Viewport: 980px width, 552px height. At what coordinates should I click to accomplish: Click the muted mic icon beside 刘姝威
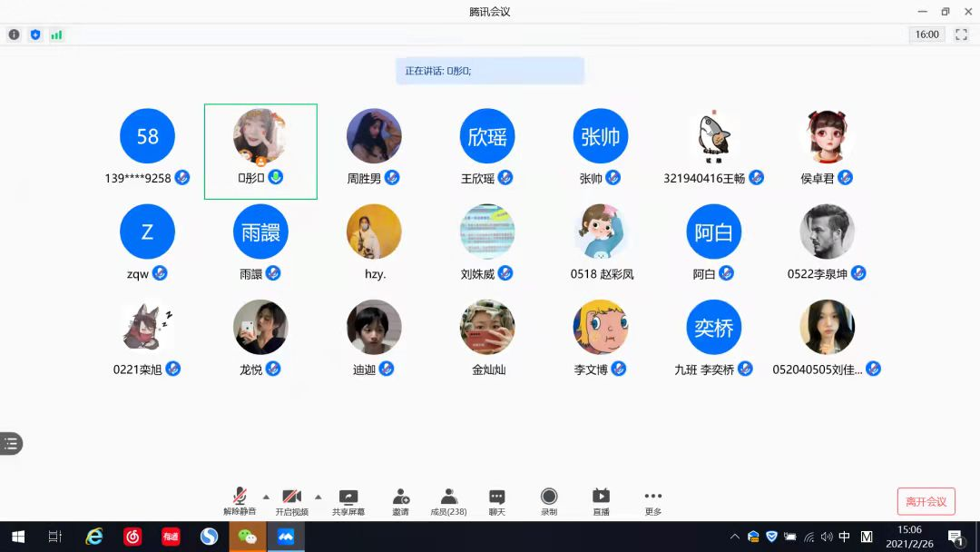click(505, 273)
